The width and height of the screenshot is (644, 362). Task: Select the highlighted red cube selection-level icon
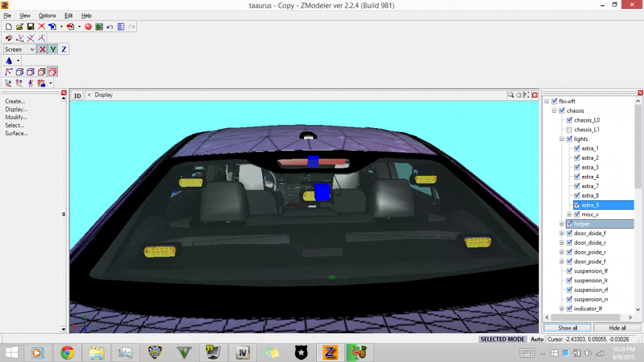tap(53, 72)
